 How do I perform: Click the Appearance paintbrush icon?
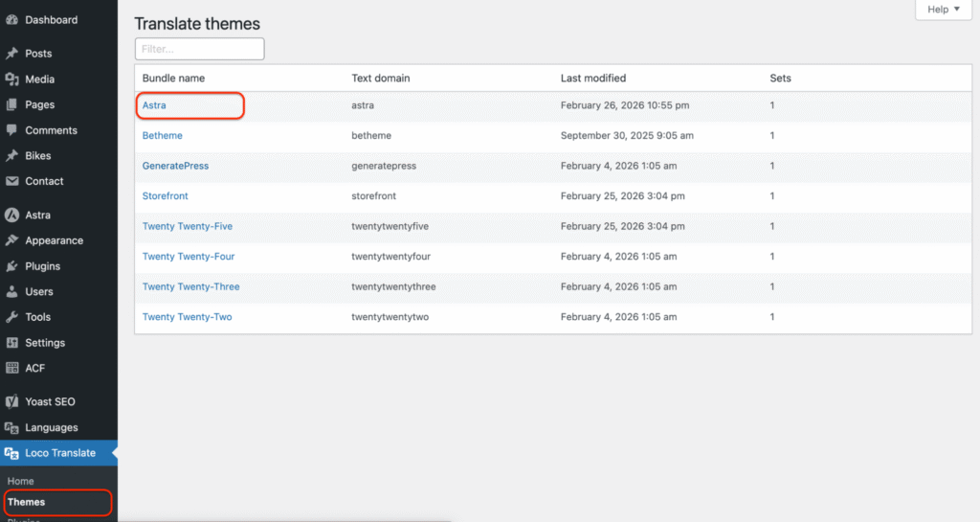click(12, 240)
